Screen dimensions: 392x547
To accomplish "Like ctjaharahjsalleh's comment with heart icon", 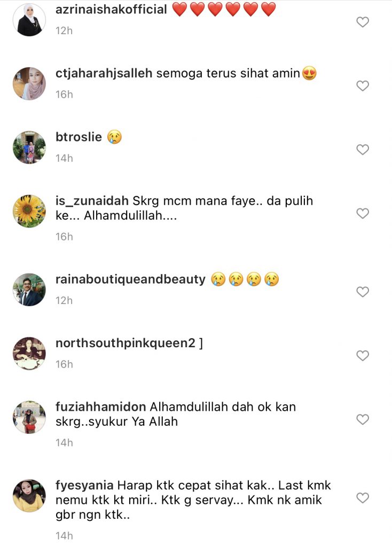I will pyautogui.click(x=363, y=86).
